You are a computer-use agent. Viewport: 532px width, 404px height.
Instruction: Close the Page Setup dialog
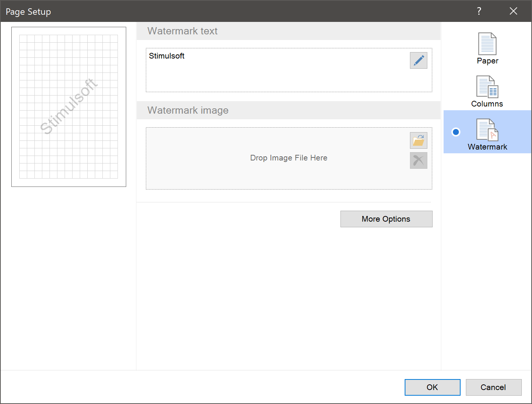[x=513, y=11]
